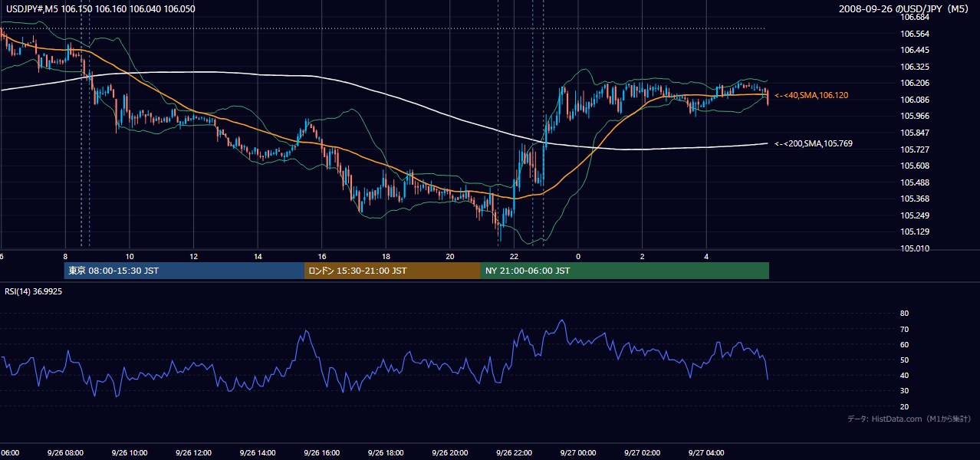Click hour tick 18 under the price chart
Viewport: 980px width, 460px height.
pyautogui.click(x=386, y=257)
